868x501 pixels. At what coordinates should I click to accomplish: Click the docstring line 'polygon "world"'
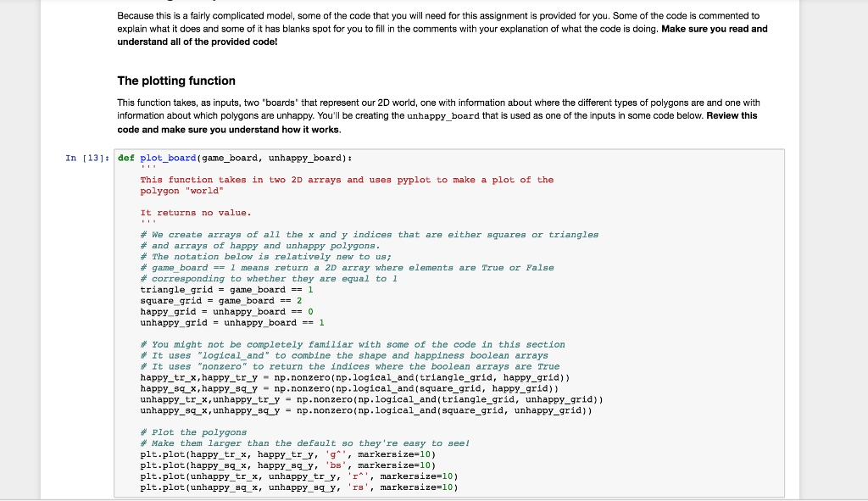(181, 192)
